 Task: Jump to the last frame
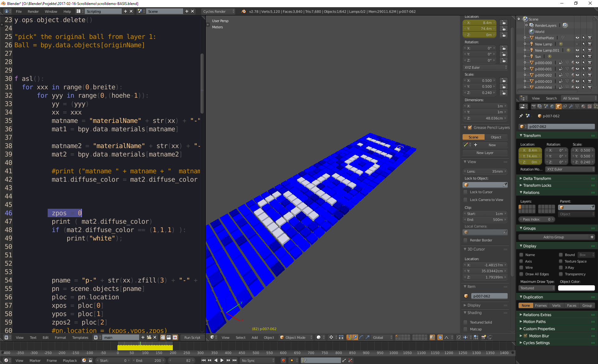tap(235, 360)
